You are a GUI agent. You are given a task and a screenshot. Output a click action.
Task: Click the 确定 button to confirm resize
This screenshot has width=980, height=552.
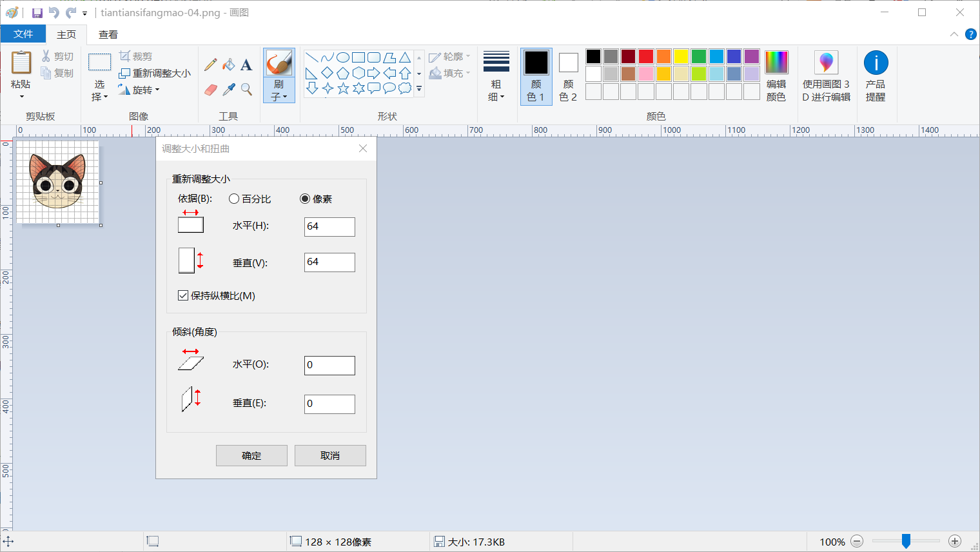(x=251, y=455)
